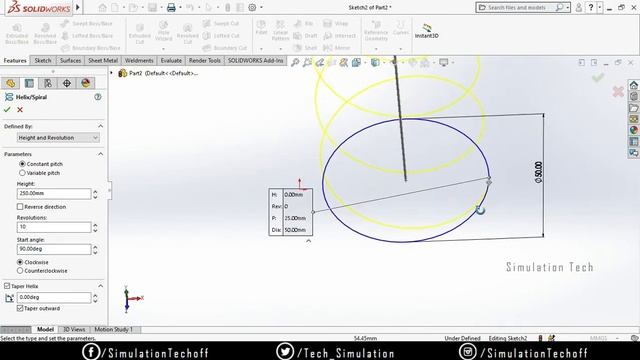Click the Print icon in the quick access bar
The width and height of the screenshot is (640, 360).
(x=171, y=7)
